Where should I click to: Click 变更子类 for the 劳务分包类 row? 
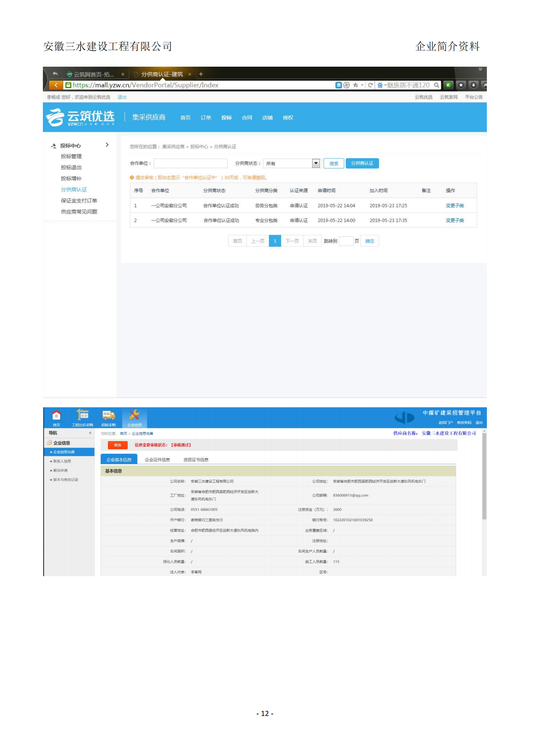pyautogui.click(x=455, y=206)
